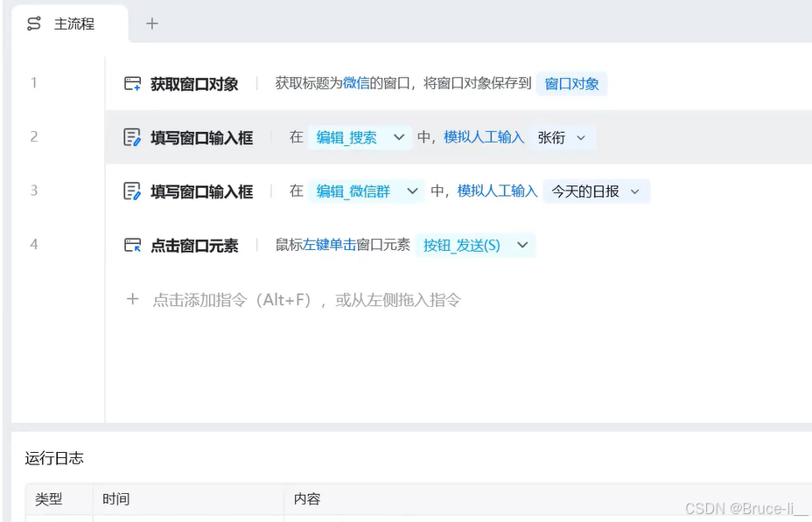Click the 运行日志 panel heading

[x=54, y=458]
